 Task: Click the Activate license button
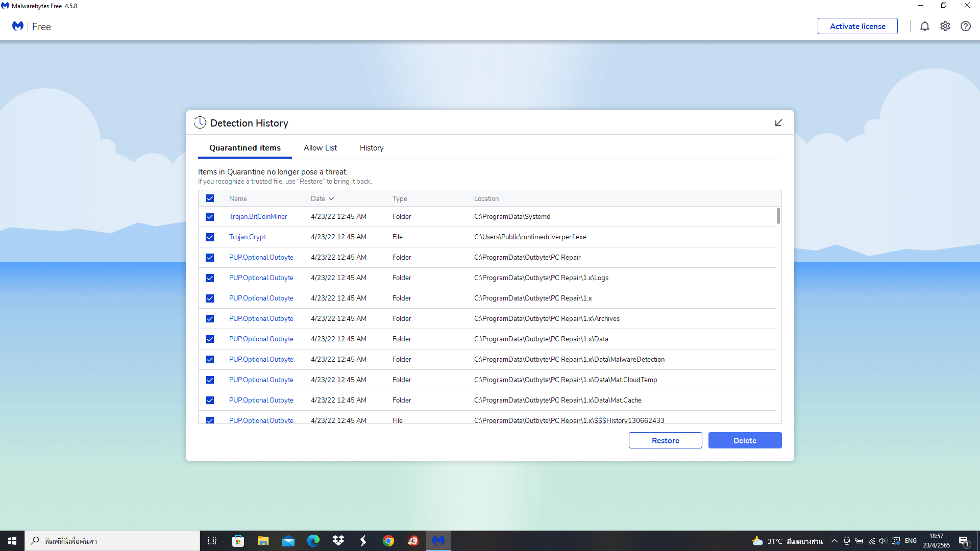pos(857,26)
